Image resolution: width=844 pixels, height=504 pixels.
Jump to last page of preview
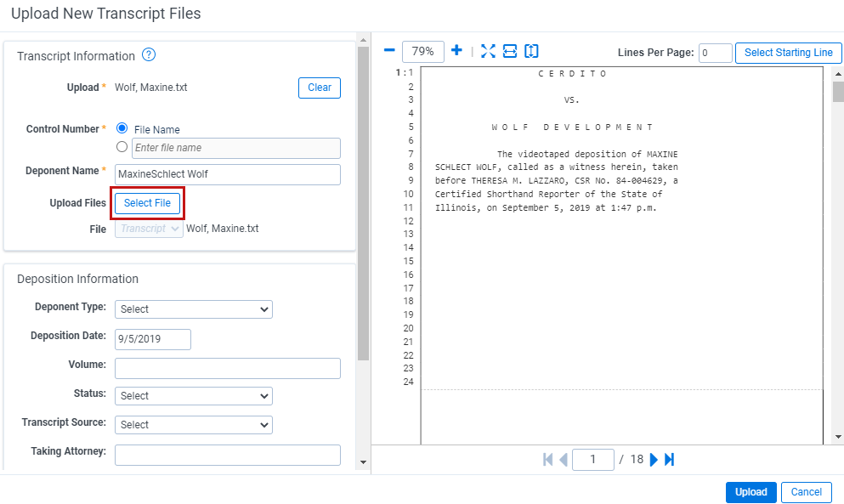[x=669, y=459]
